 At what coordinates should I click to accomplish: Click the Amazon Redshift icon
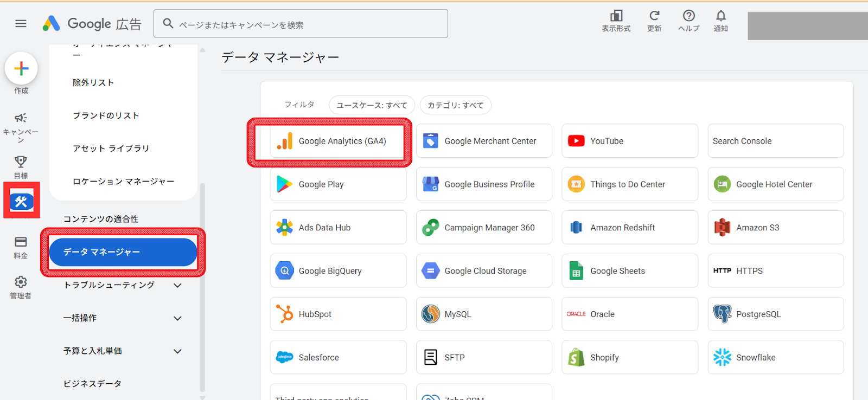tap(576, 228)
